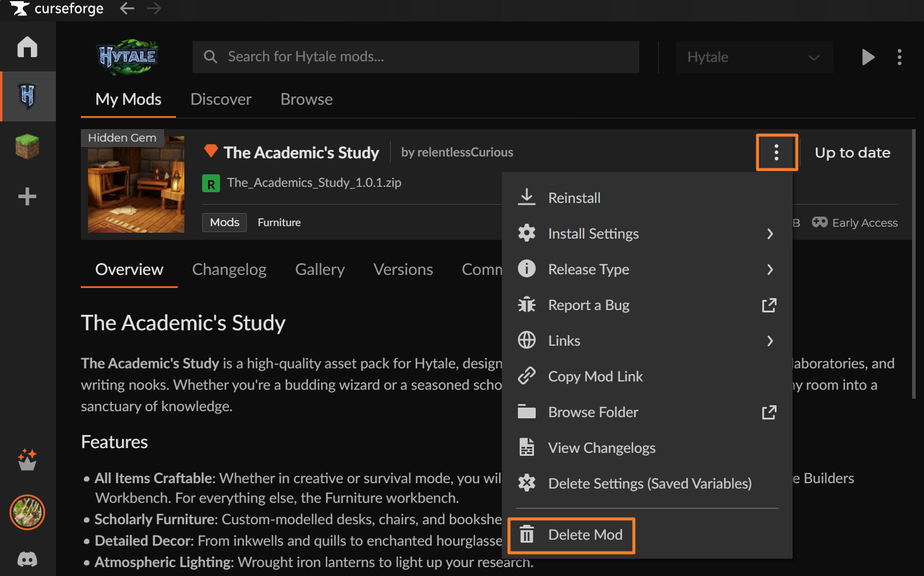Navigate back with left arrow
This screenshot has width=924, height=576.
[127, 8]
